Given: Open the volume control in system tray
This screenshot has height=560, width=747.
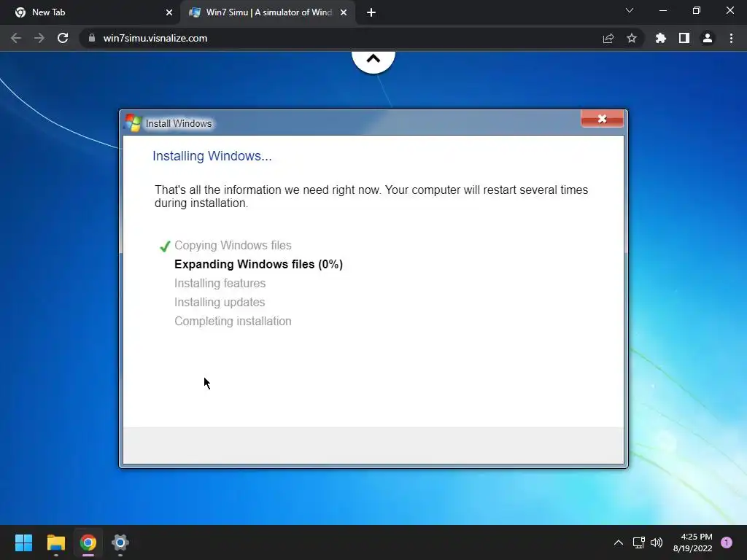Looking at the screenshot, I should (x=657, y=542).
